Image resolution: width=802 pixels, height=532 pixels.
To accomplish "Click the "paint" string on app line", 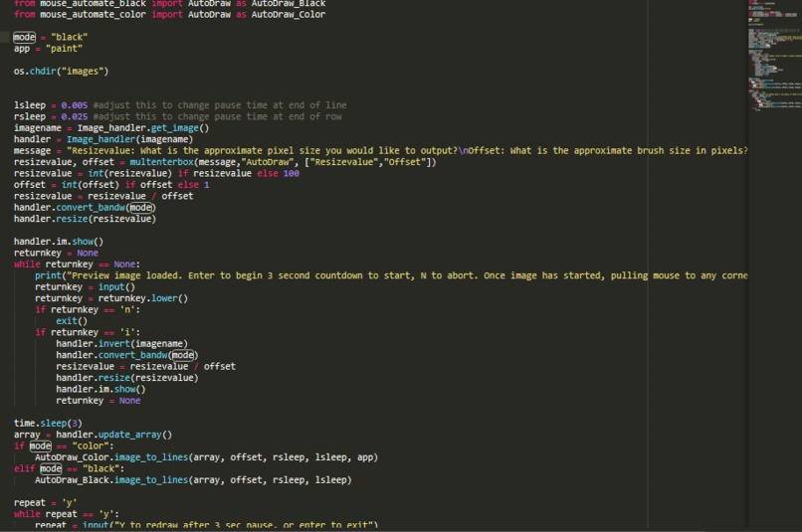I will pos(64,49).
